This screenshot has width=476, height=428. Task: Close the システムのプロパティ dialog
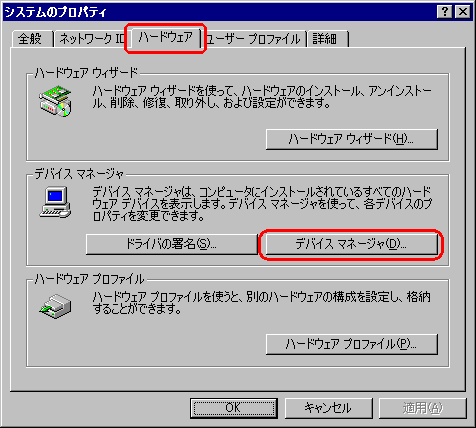coord(463,12)
